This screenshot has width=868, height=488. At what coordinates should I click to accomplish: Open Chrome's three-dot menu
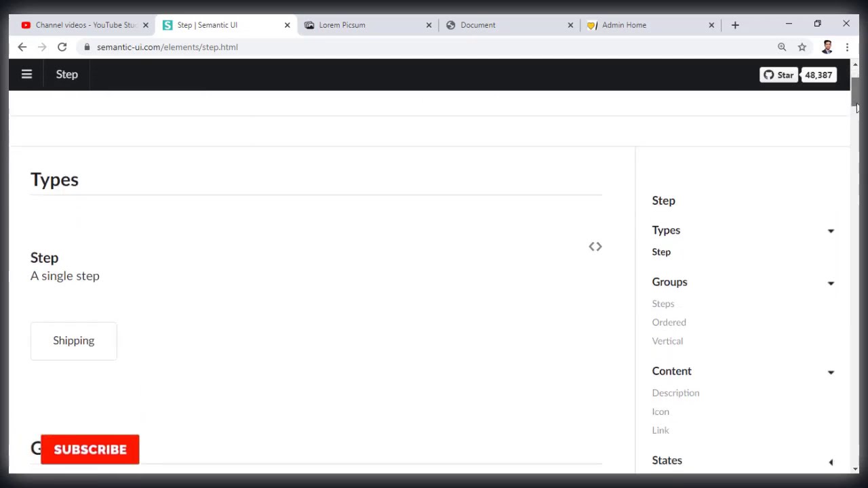point(847,47)
